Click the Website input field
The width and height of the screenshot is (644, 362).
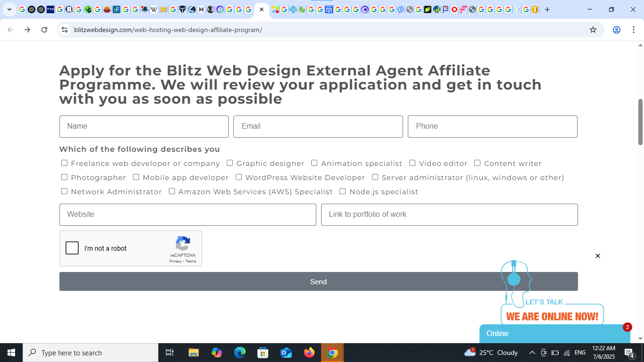188,214
